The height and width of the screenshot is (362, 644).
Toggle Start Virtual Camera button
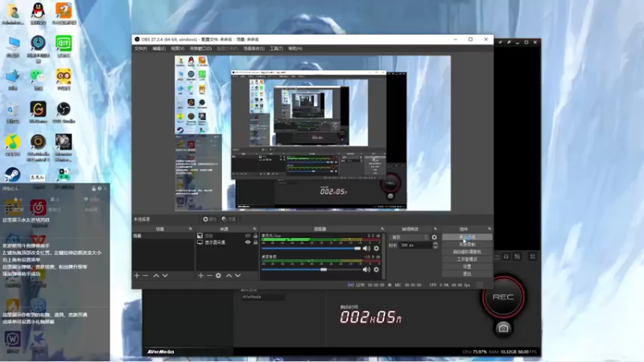click(x=467, y=252)
